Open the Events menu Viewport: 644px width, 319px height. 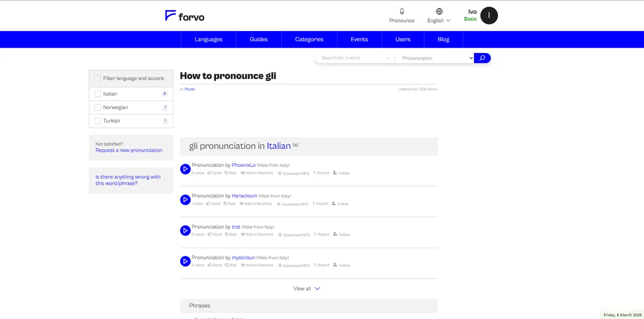click(x=359, y=39)
